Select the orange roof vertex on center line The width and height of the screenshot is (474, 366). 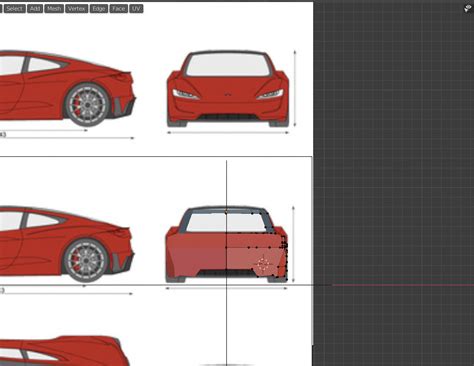pos(226,211)
